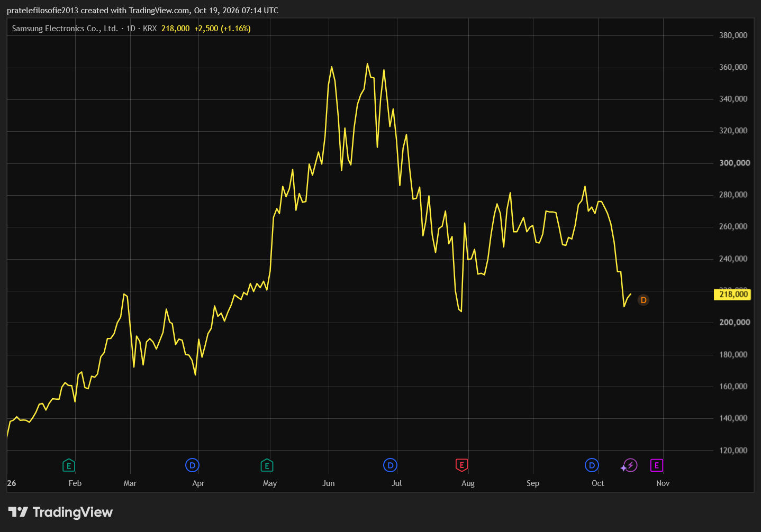Click the orange D marker beside the line end
The height and width of the screenshot is (532, 761).
pyautogui.click(x=644, y=300)
